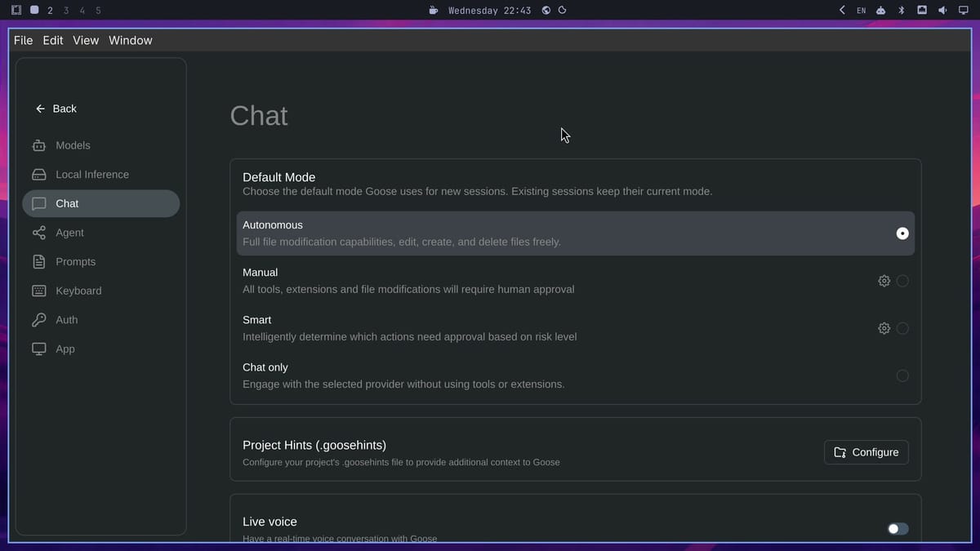Click the 'Chat only' mode label
The width and height of the screenshot is (980, 551).
pos(265,367)
